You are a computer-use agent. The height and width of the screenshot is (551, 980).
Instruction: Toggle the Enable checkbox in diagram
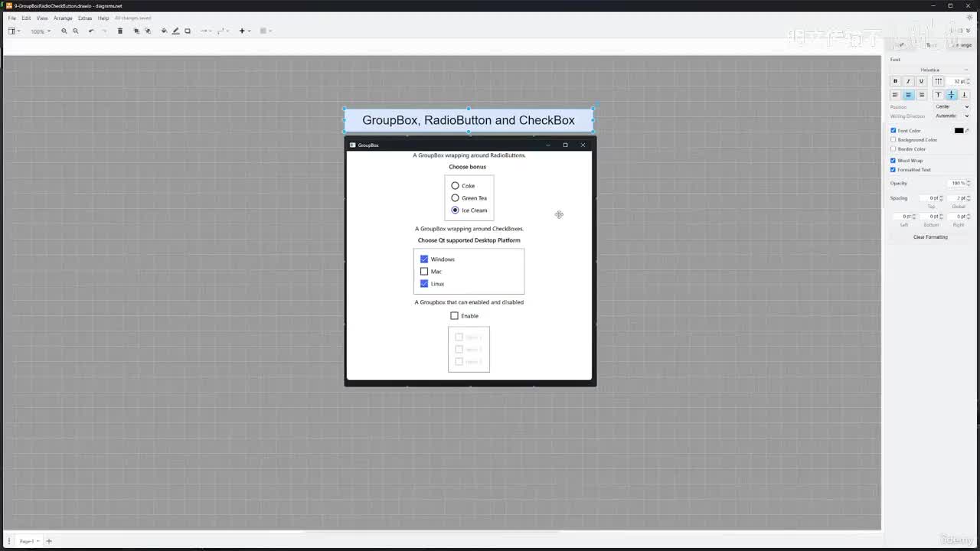tap(454, 316)
